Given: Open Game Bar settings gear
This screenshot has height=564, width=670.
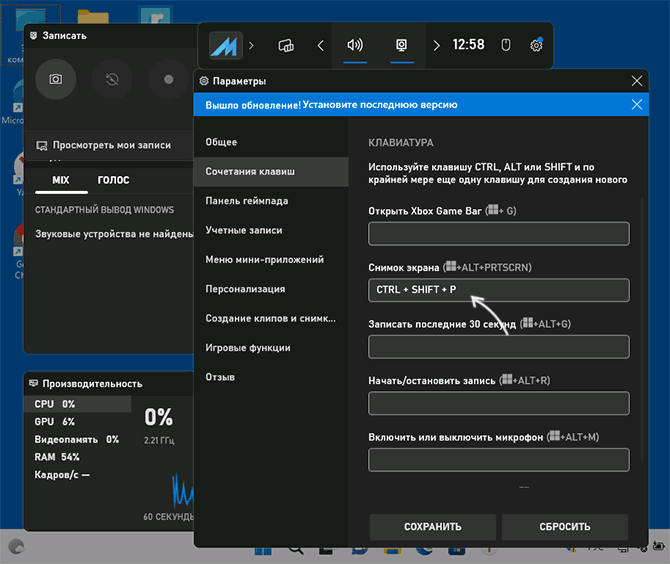Looking at the screenshot, I should [x=536, y=45].
